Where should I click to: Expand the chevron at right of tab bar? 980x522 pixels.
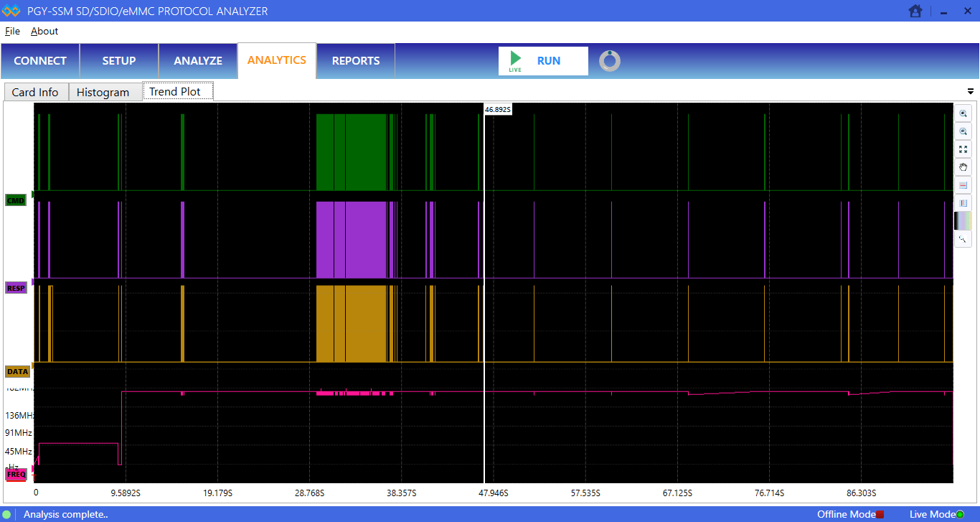click(971, 91)
